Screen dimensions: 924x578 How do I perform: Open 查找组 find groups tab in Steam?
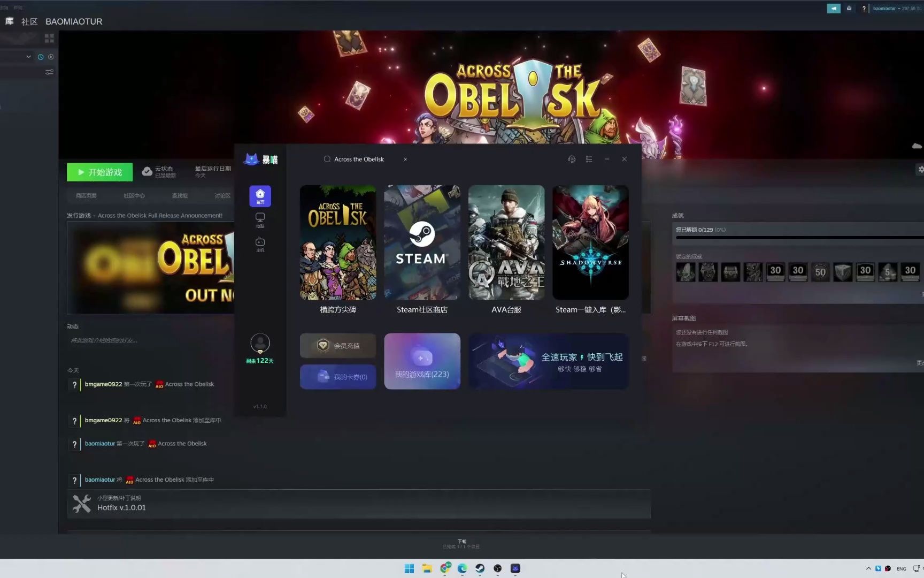click(180, 195)
